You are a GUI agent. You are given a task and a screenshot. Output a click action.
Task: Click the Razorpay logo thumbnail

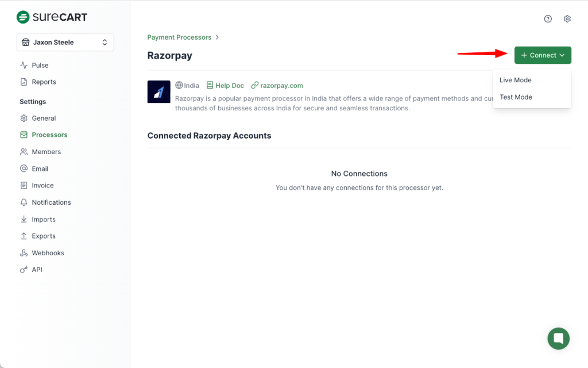(x=159, y=91)
